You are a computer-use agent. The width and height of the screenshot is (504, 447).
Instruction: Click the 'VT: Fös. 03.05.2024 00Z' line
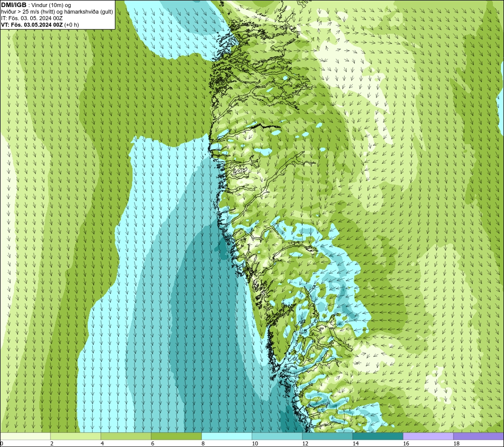tap(32, 25)
